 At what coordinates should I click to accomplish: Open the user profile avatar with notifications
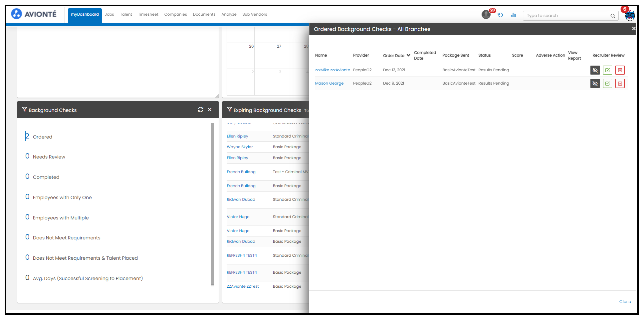pyautogui.click(x=486, y=15)
